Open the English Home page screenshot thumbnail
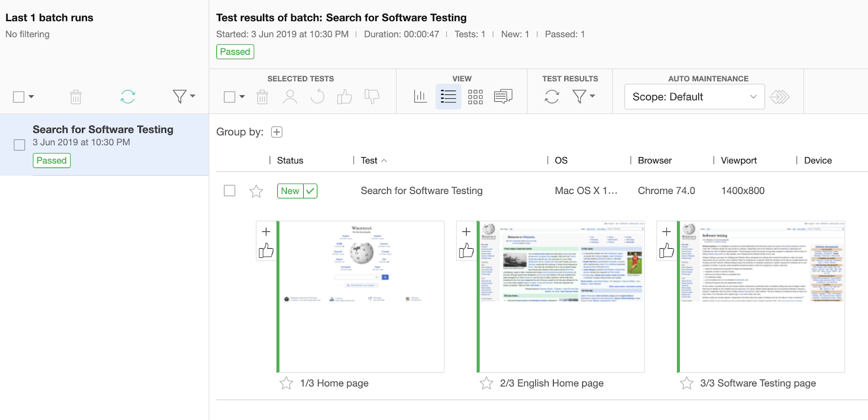 (x=561, y=296)
